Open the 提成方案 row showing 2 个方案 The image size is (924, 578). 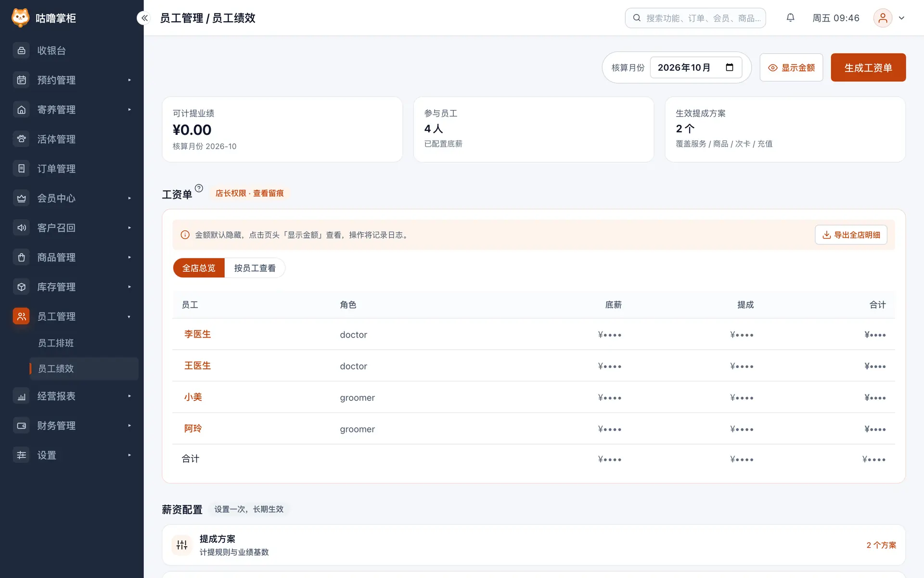(534, 545)
